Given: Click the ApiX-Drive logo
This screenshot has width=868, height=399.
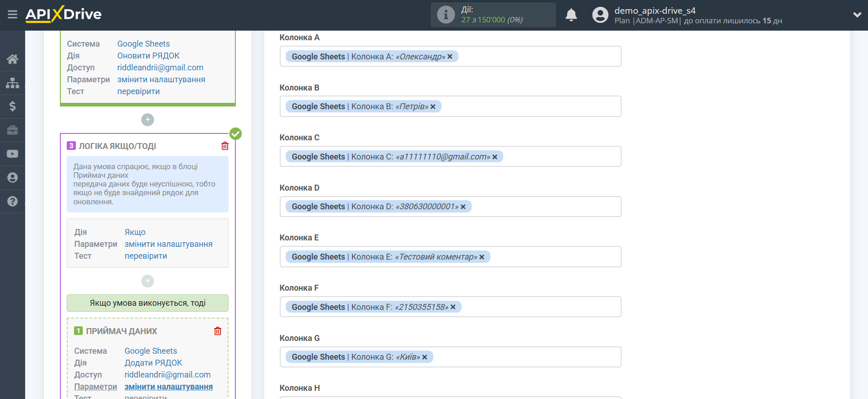Looking at the screenshot, I should point(64,14).
